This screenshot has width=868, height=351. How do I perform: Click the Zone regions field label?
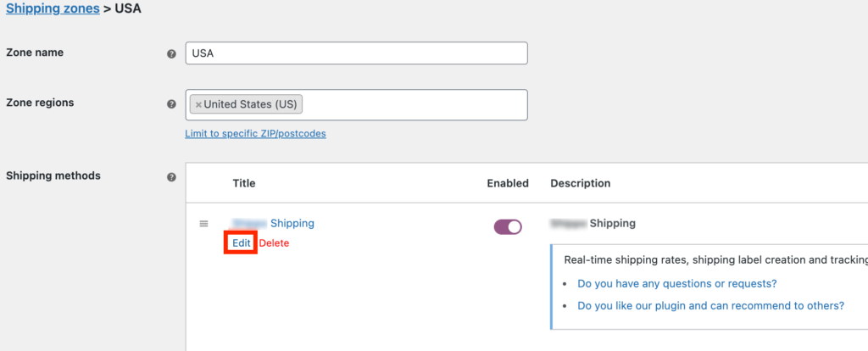coord(40,103)
